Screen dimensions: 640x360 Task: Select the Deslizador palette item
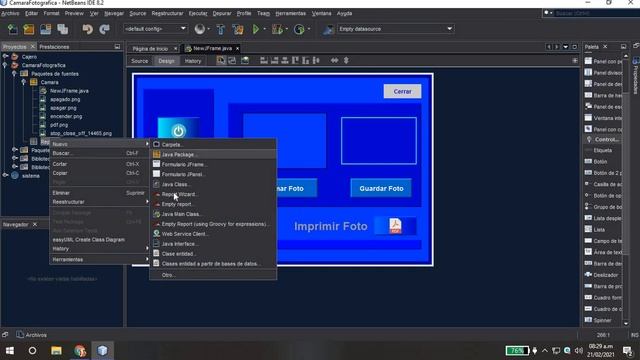604,275
